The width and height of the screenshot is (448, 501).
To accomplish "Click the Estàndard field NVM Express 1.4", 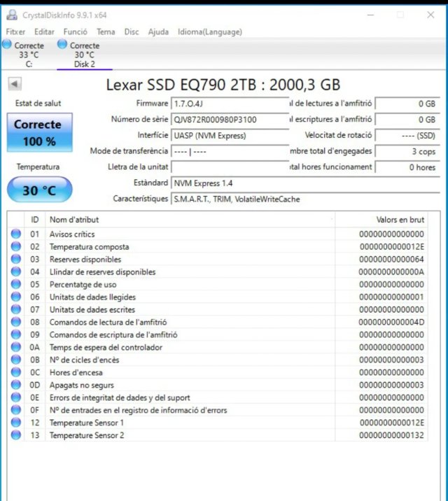I will point(305,183).
